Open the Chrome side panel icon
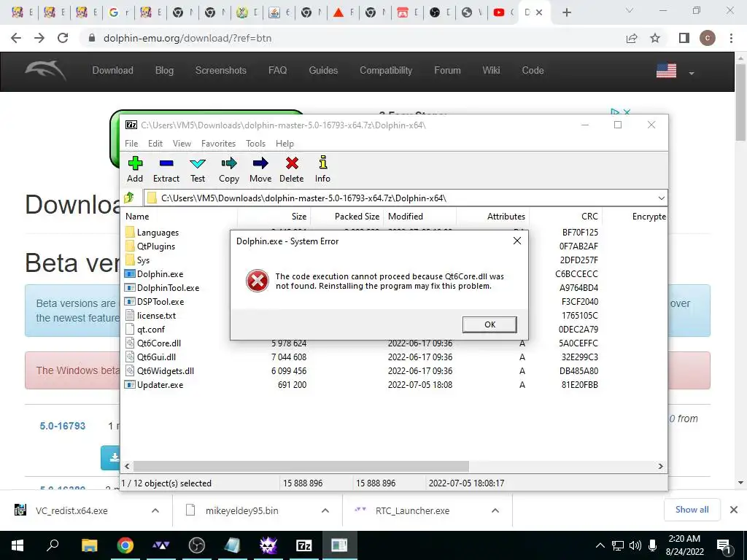The height and width of the screenshot is (560, 747). 684,38
